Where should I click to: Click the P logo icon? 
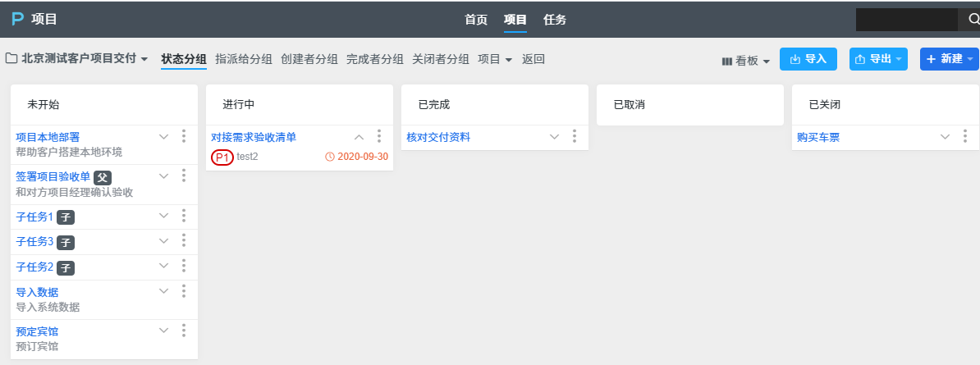[17, 19]
